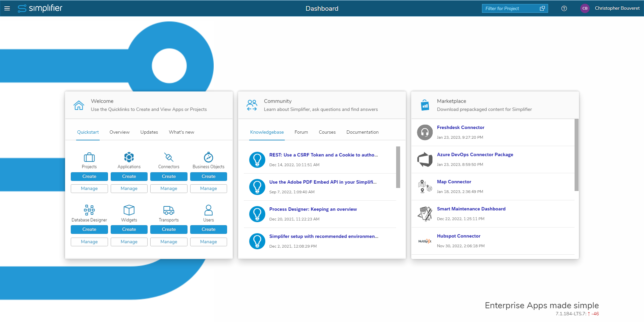Click Create under Applications
Screen dimensions: 644x322
(x=129, y=177)
